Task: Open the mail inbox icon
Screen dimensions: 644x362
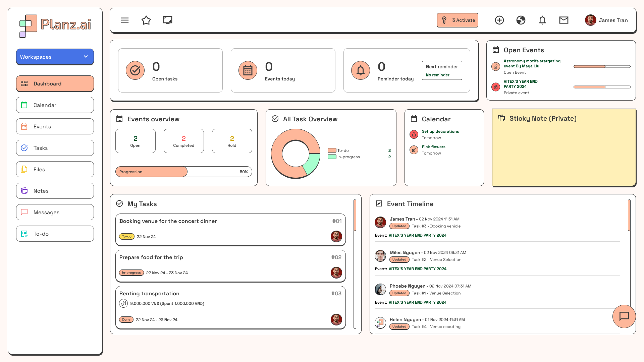Action: 564,20
